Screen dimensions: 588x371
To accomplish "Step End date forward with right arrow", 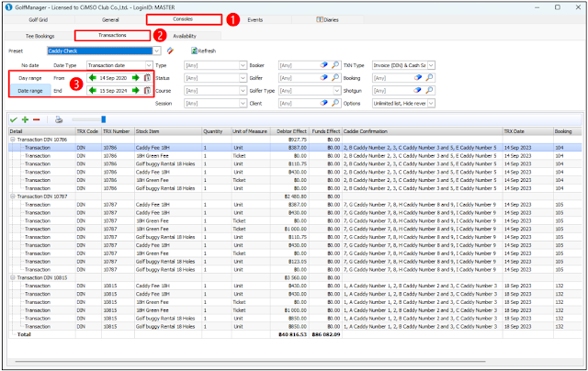I will pos(136,91).
